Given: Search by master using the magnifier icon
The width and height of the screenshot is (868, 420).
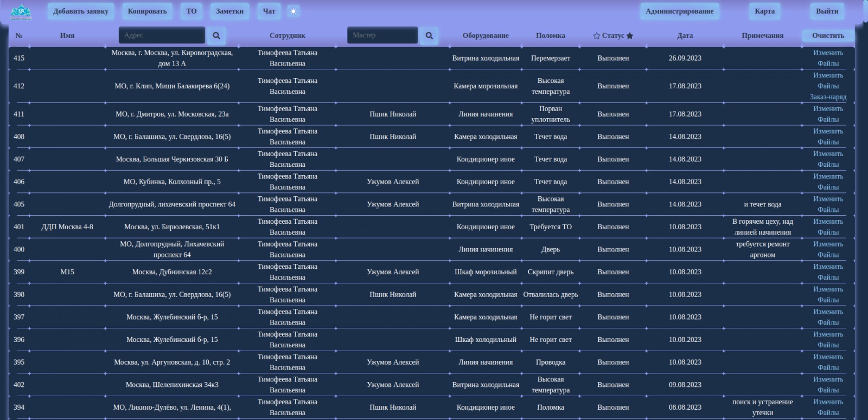Looking at the screenshot, I should [429, 36].
